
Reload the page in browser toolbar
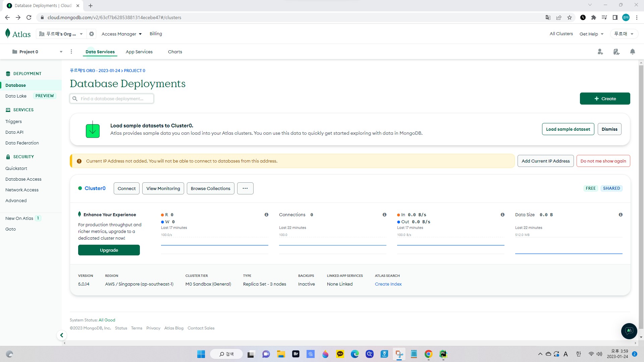coord(29,17)
